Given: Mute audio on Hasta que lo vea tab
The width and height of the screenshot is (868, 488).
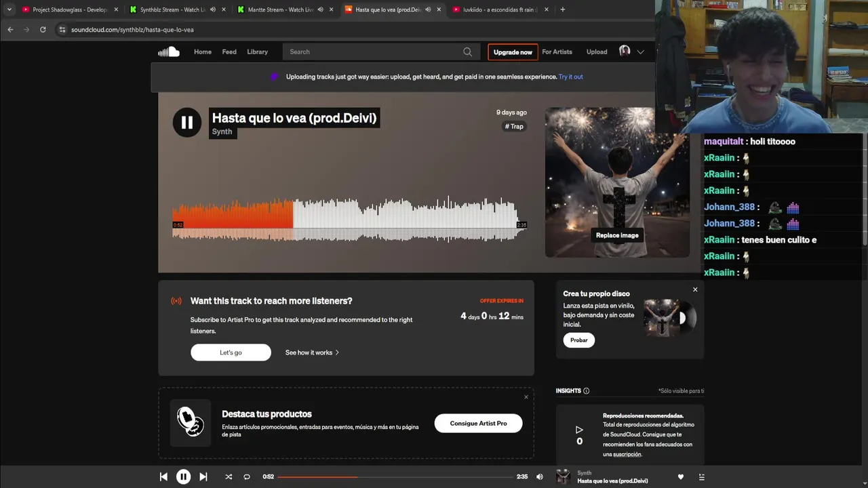Looking at the screenshot, I should (428, 9).
